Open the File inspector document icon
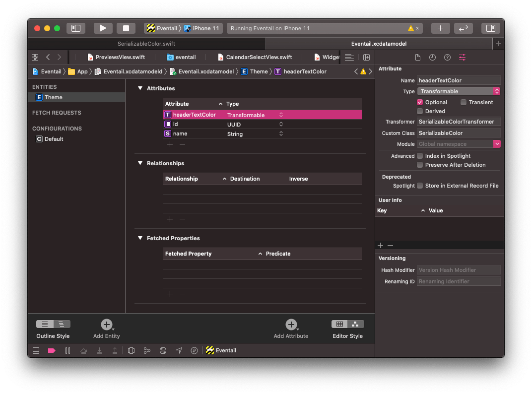This screenshot has width=532, height=394. click(417, 58)
